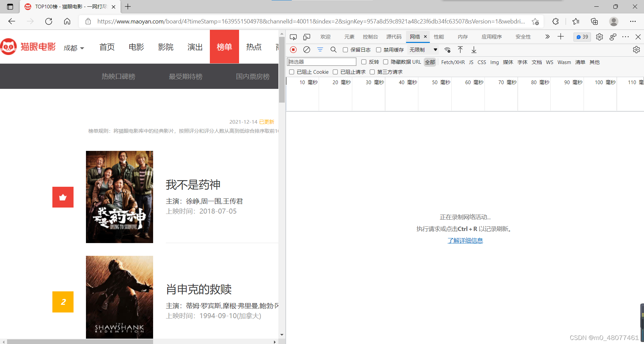644x344 pixels.
Task: Filter requests by Img type
Action: tap(495, 62)
